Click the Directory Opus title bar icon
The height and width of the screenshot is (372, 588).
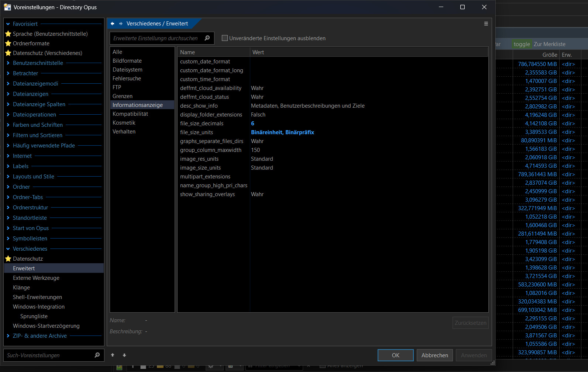(x=7, y=7)
